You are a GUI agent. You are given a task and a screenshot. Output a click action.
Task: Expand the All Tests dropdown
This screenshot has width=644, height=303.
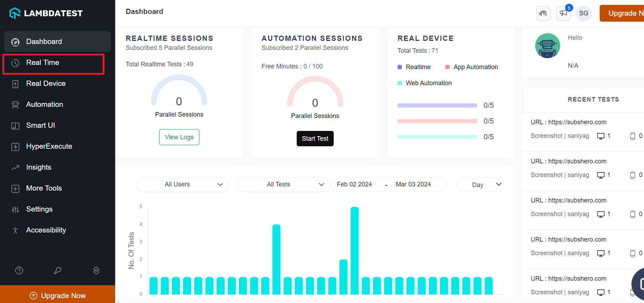point(283,184)
